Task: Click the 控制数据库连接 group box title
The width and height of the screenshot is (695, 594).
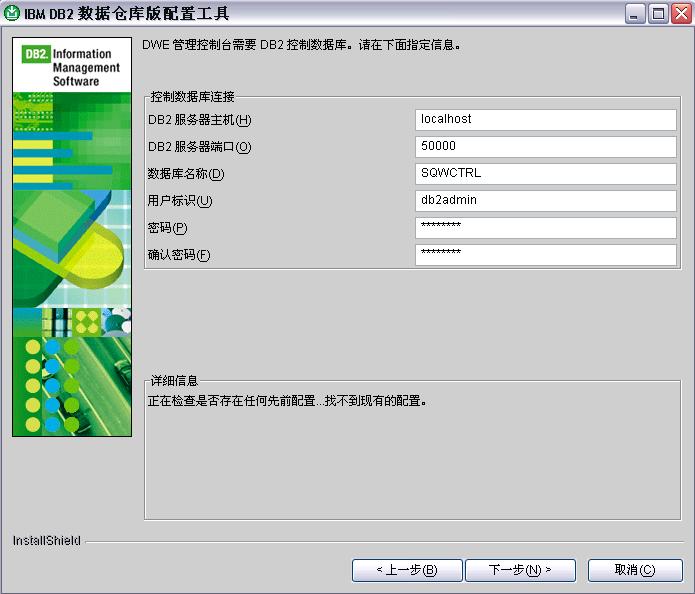Action: [192, 97]
